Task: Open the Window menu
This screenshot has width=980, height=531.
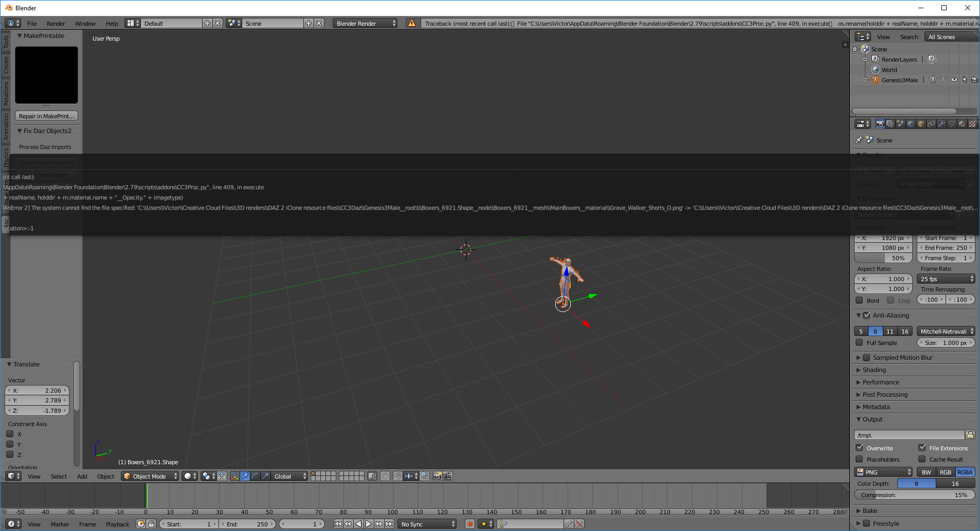Action: tap(85, 23)
